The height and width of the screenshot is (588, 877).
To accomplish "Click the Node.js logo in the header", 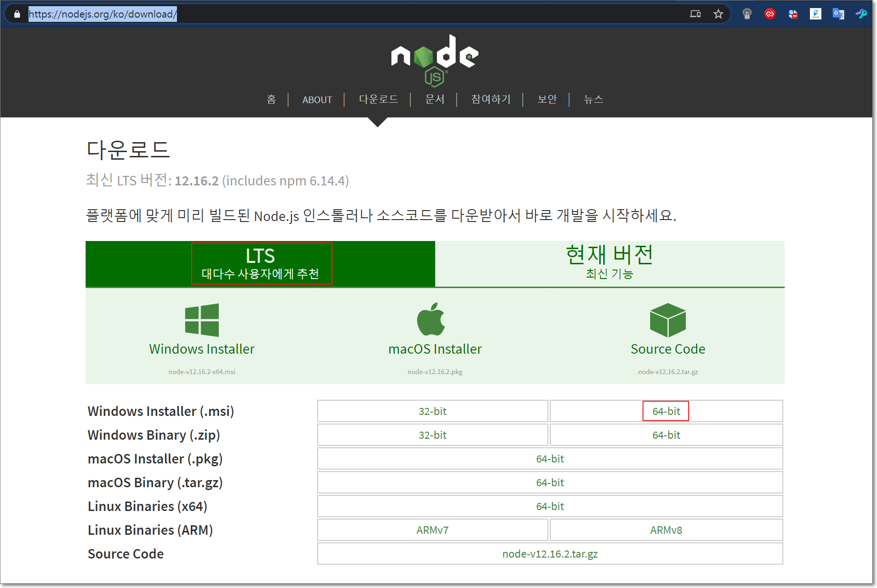I will (x=435, y=60).
